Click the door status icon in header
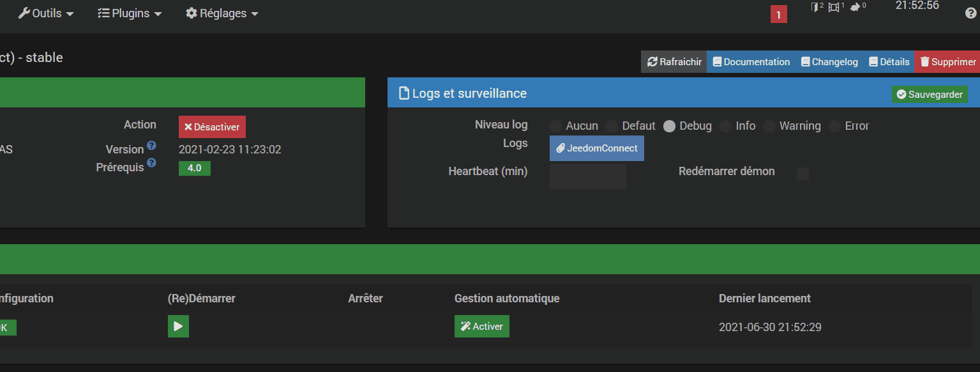The height and width of the screenshot is (372, 980). pyautogui.click(x=816, y=7)
